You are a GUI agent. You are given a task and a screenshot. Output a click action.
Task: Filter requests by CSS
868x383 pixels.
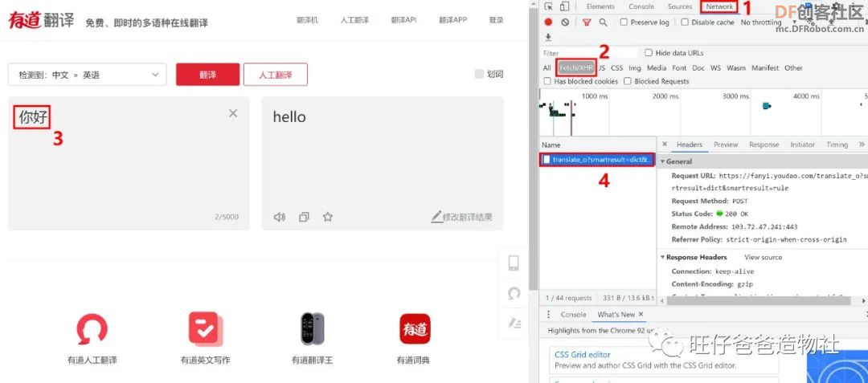pyautogui.click(x=616, y=68)
